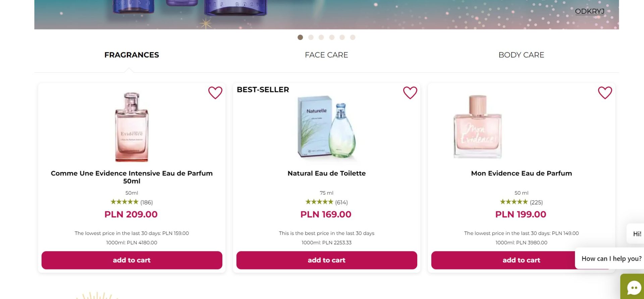This screenshot has height=299, width=644.
Task: Select the Body Care tab
Action: coord(521,55)
